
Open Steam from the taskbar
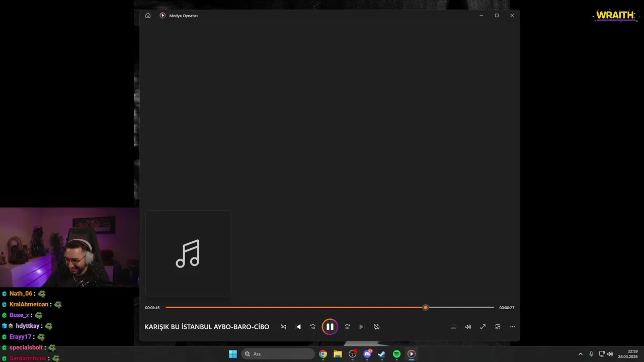click(382, 354)
